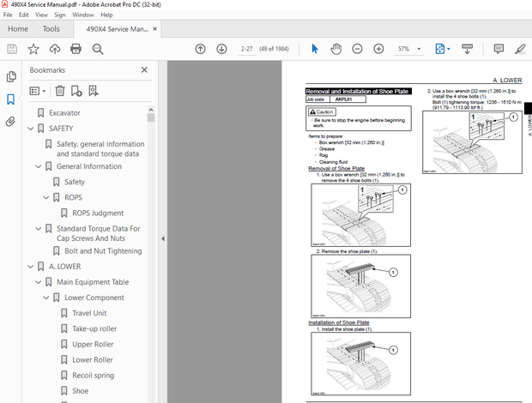
Task: Collapse Standard Torque Data bookmark
Action: pyautogui.click(x=39, y=229)
